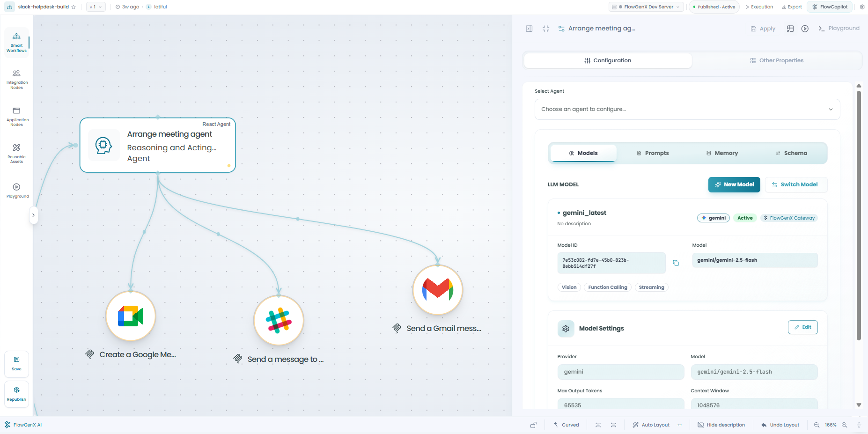
Task: Open the FlowGenX Dev Server dropdown
Action: [646, 7]
